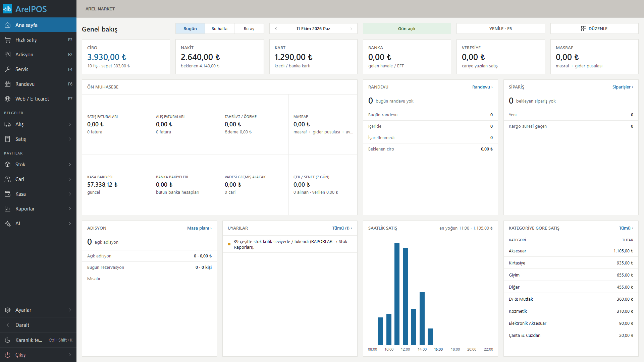Toggle Karanlık tema dark mode

[38, 340]
